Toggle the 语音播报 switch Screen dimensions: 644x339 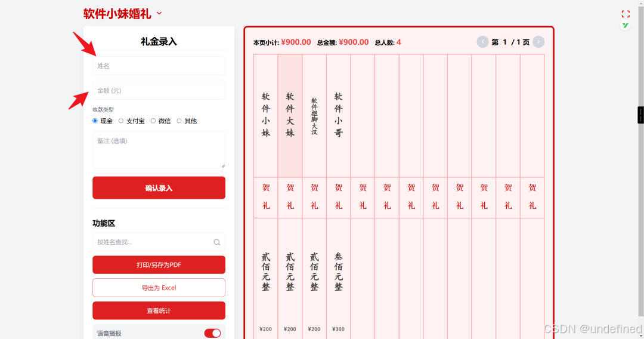(212, 333)
